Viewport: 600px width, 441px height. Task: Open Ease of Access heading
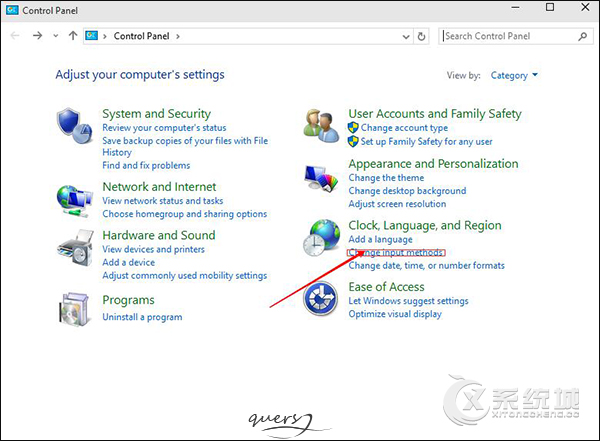click(x=386, y=287)
